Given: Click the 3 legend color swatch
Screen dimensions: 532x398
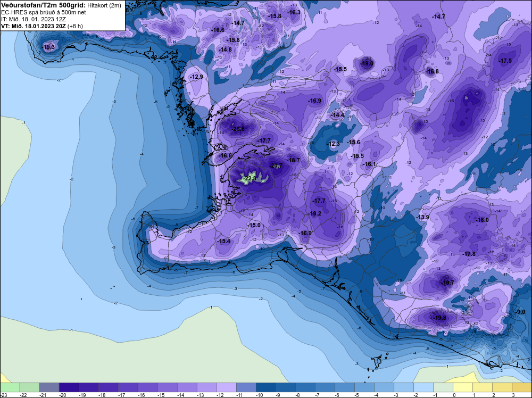Looking at the screenshot, I should point(522,387).
